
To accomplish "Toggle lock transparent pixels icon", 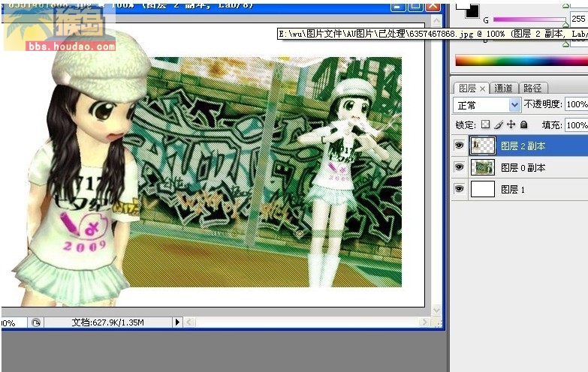I will [485, 124].
